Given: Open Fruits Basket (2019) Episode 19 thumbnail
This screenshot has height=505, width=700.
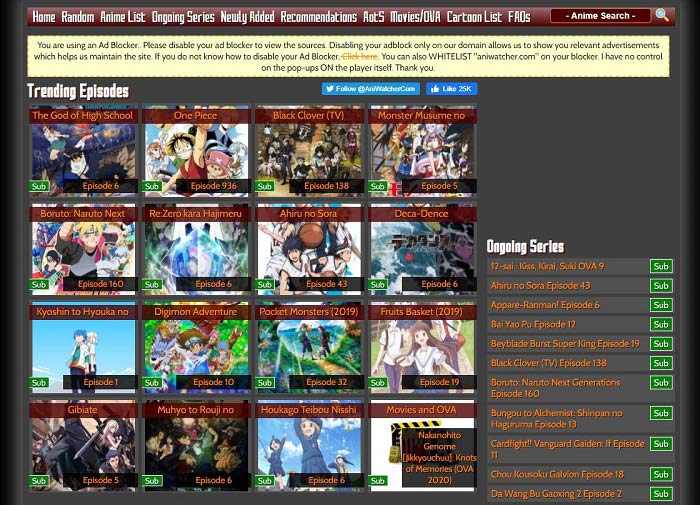Looking at the screenshot, I should click(x=422, y=347).
